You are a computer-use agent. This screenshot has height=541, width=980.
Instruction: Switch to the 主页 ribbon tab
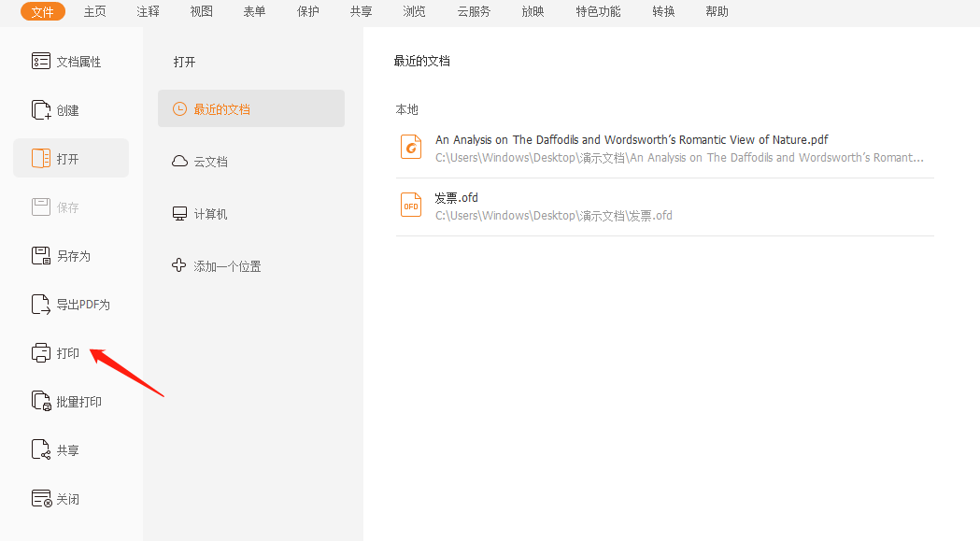click(x=93, y=11)
